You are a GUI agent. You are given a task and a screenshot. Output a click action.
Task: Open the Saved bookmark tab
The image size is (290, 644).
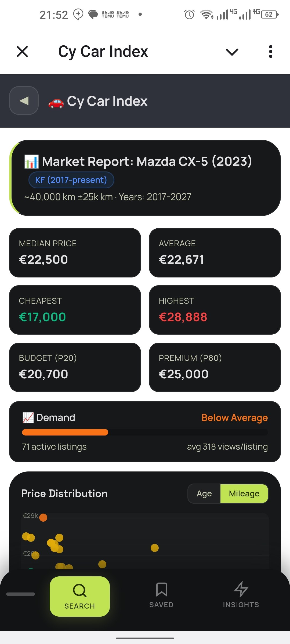(x=161, y=595)
